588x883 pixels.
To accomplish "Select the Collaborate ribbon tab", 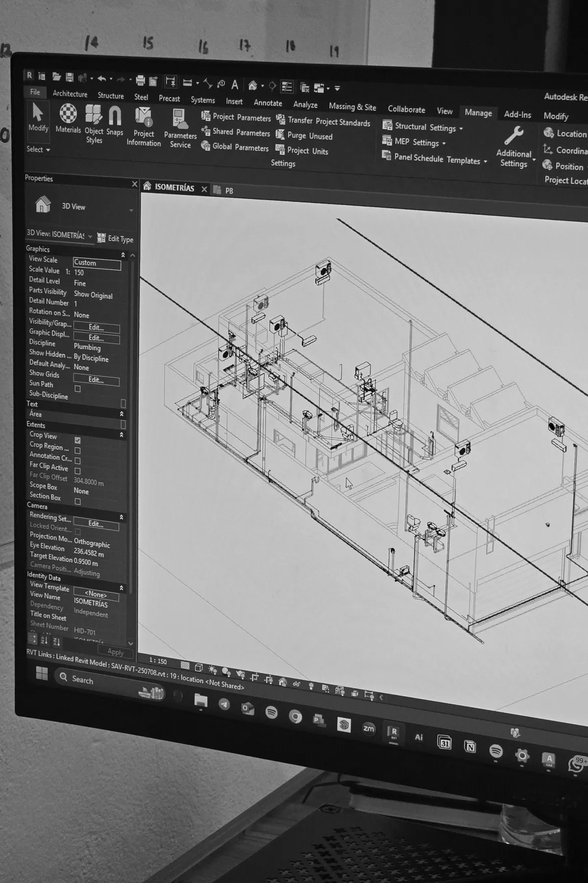I will pyautogui.click(x=407, y=109).
